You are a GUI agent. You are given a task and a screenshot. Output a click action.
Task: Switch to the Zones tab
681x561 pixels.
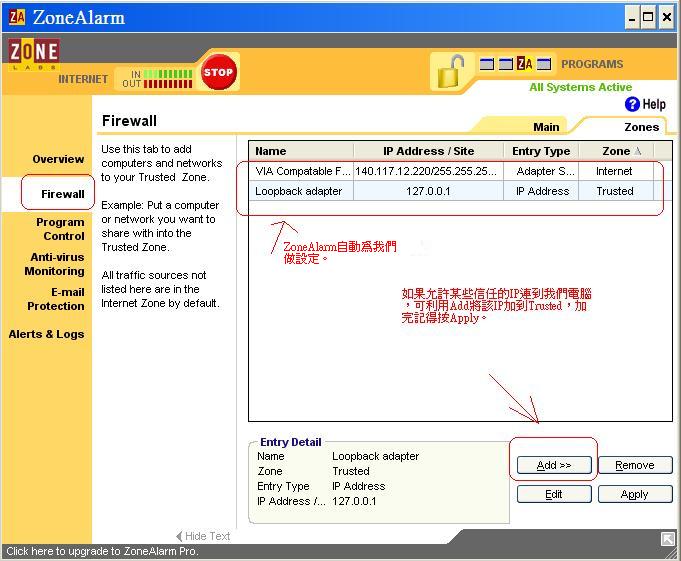click(x=641, y=127)
